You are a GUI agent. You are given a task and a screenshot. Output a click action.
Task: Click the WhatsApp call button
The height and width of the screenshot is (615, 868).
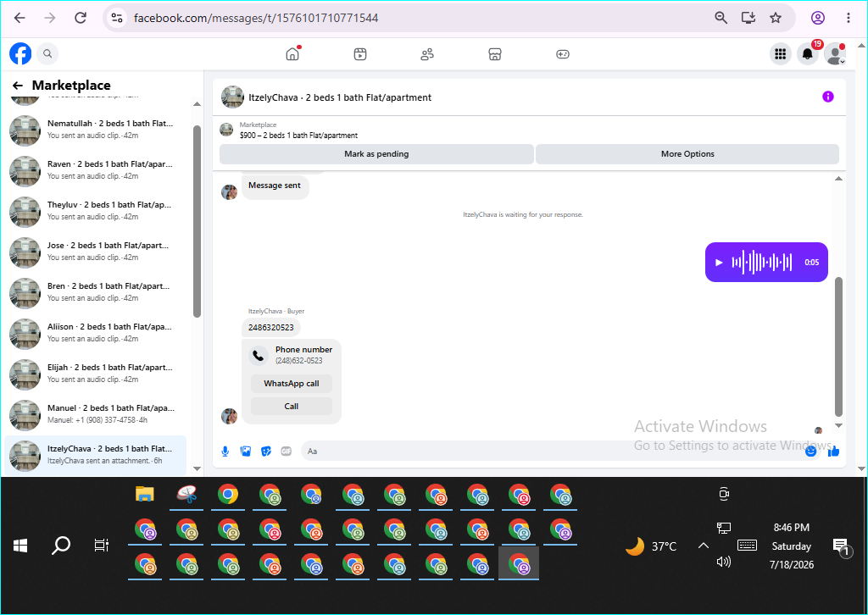click(292, 383)
